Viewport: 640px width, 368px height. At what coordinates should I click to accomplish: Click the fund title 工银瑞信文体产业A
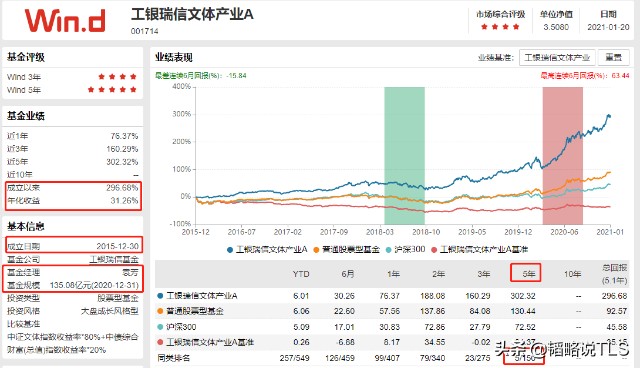[x=192, y=14]
